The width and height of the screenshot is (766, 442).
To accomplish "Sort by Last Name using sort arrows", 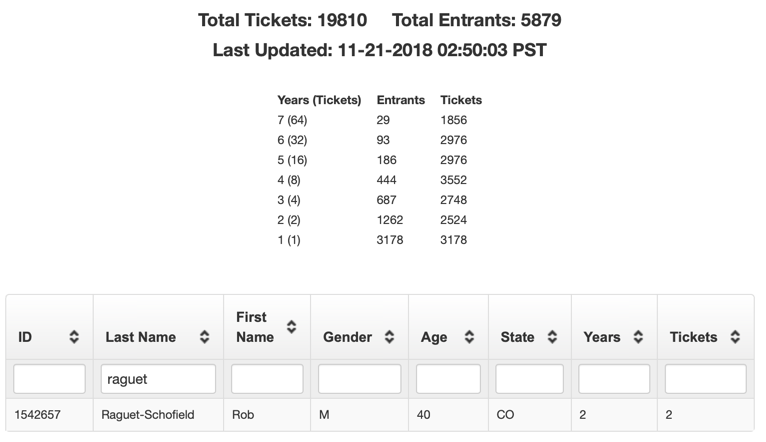I will click(204, 337).
